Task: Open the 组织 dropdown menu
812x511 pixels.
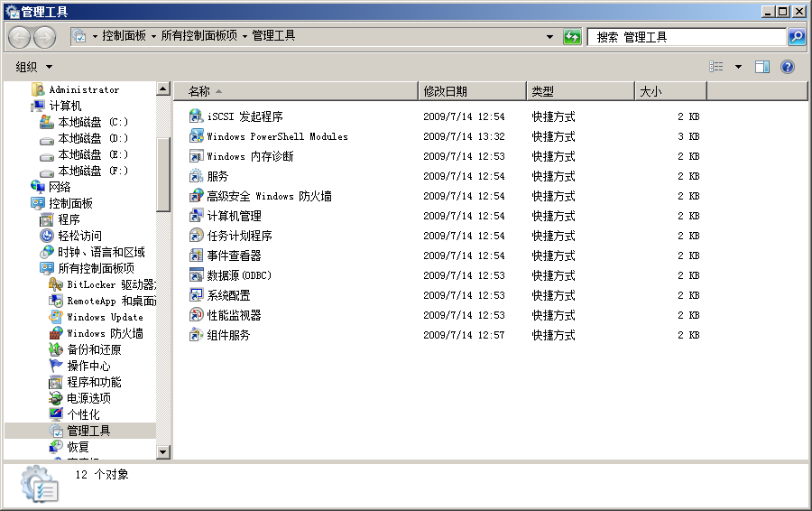Action: pyautogui.click(x=34, y=67)
